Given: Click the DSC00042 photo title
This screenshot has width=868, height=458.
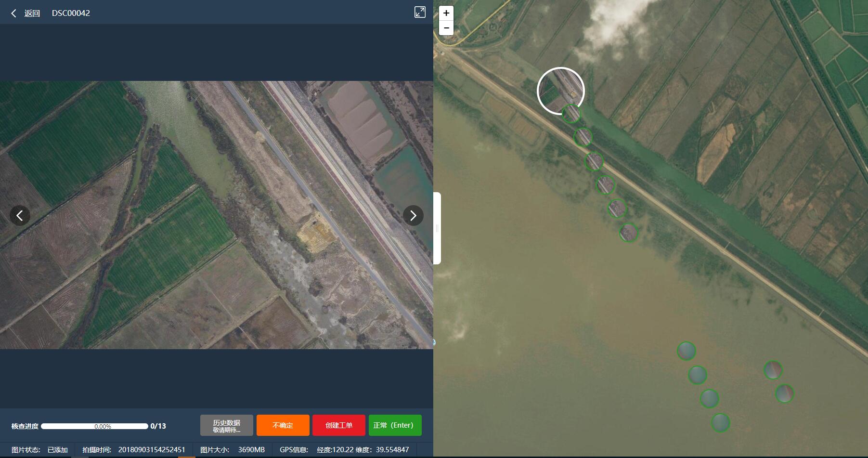Looking at the screenshot, I should [x=71, y=13].
